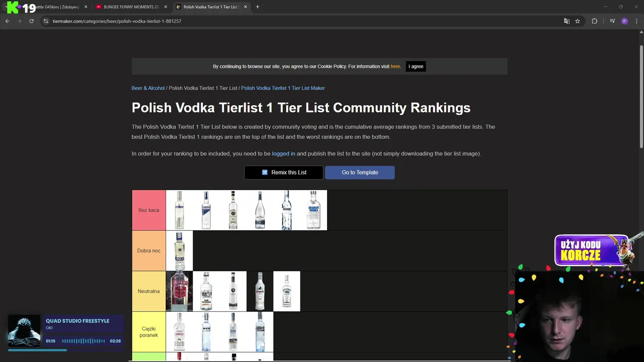Open the media control toolbar icon

[612, 21]
